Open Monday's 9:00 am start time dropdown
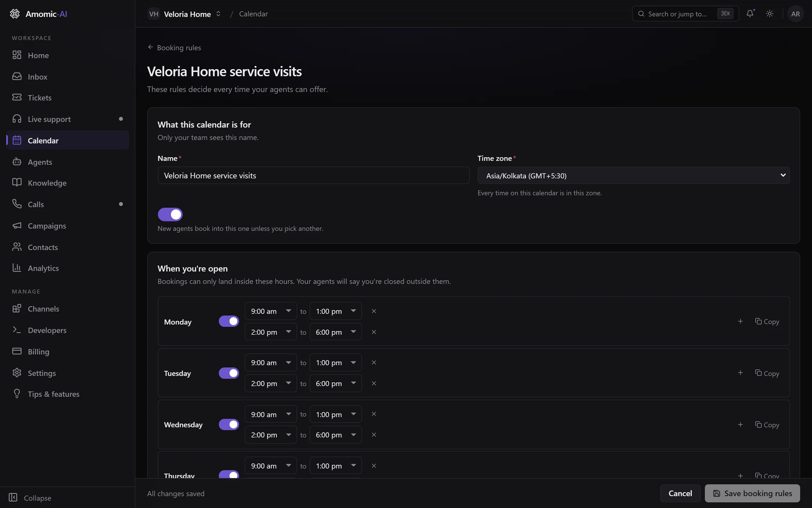The height and width of the screenshot is (508, 812). (271, 311)
